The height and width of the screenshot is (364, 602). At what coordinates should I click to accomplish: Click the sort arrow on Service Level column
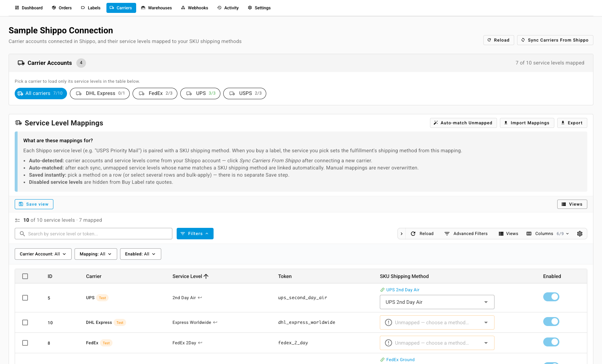click(x=206, y=276)
